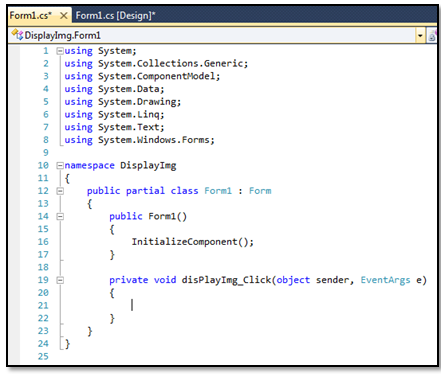
Task: Click on 'System.Data' on line 4
Action: [x=128, y=89]
